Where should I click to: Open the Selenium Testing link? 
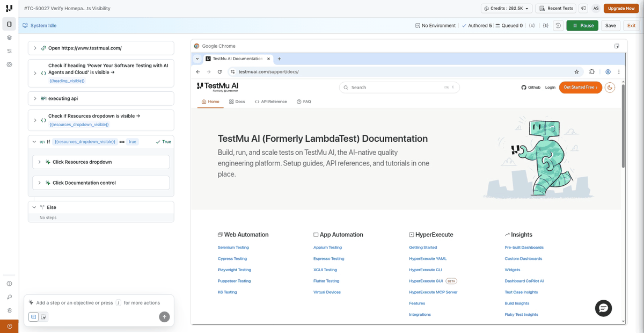[x=233, y=248]
